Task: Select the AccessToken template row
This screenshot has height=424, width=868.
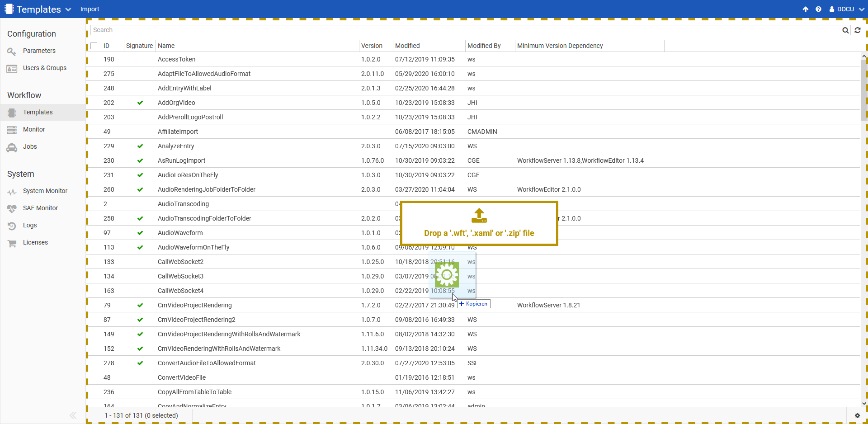Action: coord(177,59)
